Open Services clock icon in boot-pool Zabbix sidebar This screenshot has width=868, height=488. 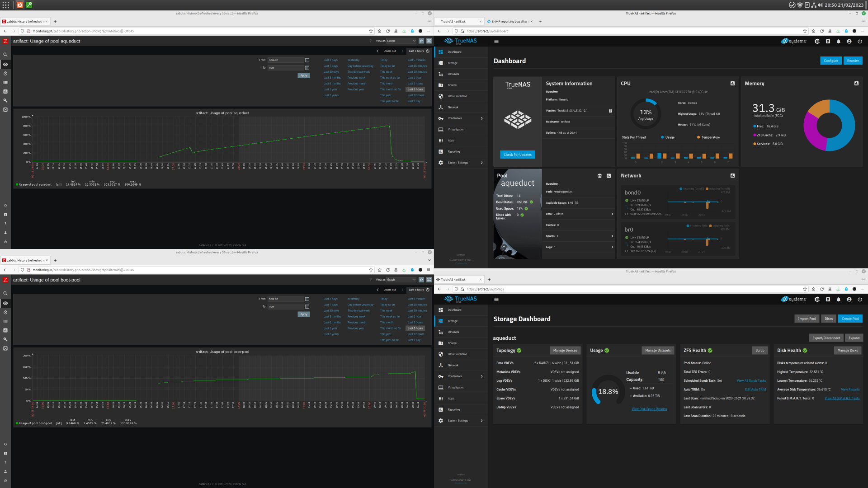pos(5,312)
